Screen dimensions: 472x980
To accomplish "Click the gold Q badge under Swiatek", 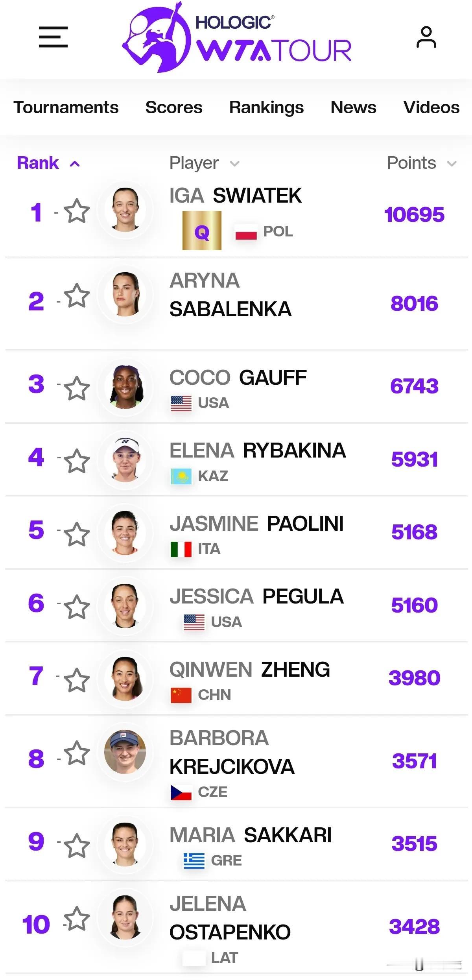I will pos(202,231).
